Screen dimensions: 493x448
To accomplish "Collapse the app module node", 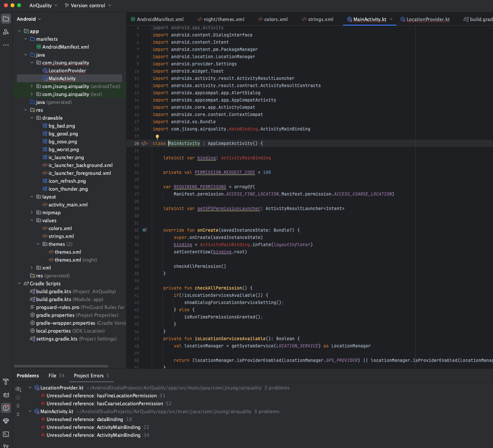I will click(x=19, y=31).
